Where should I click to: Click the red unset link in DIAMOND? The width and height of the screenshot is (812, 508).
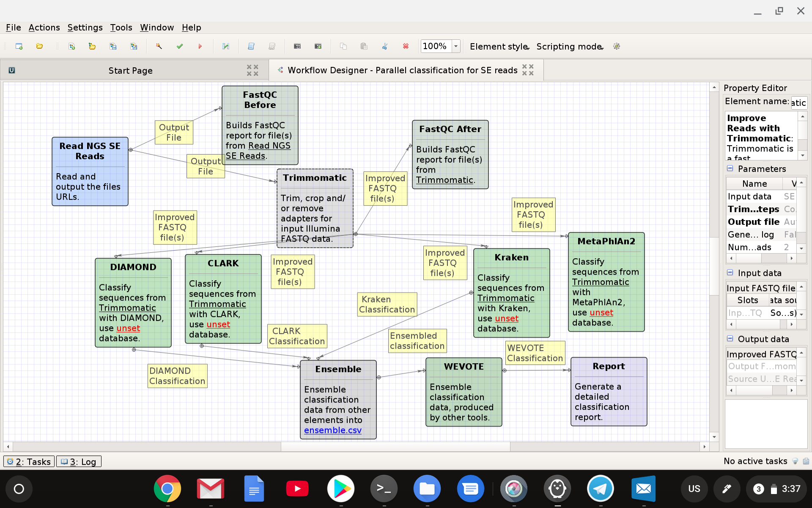[x=128, y=328]
